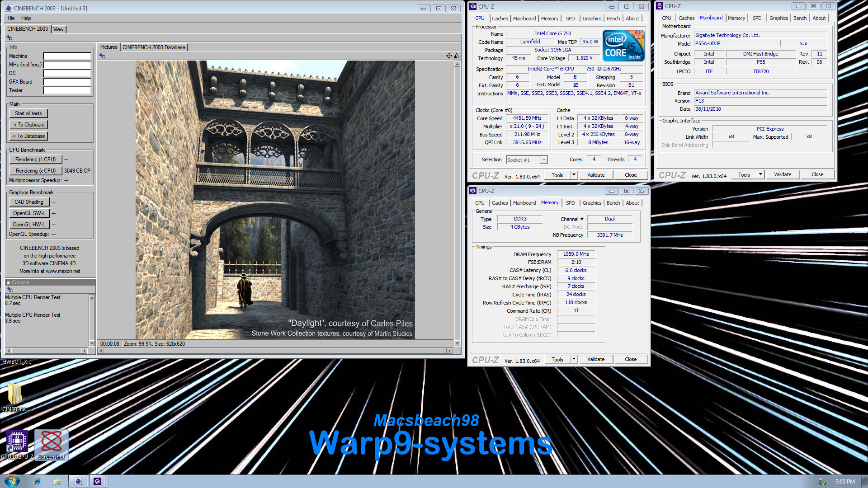This screenshot has height=488, width=868.
Task: Click the zoom triangle icon above the picture
Action: (x=457, y=56)
